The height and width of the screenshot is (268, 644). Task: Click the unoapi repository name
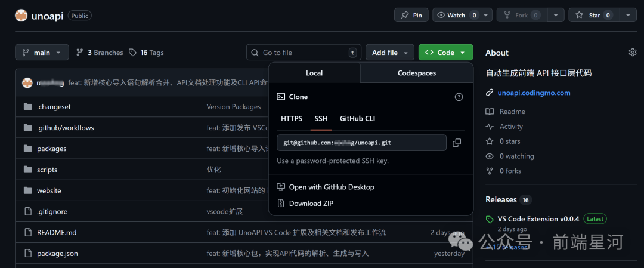(x=47, y=16)
